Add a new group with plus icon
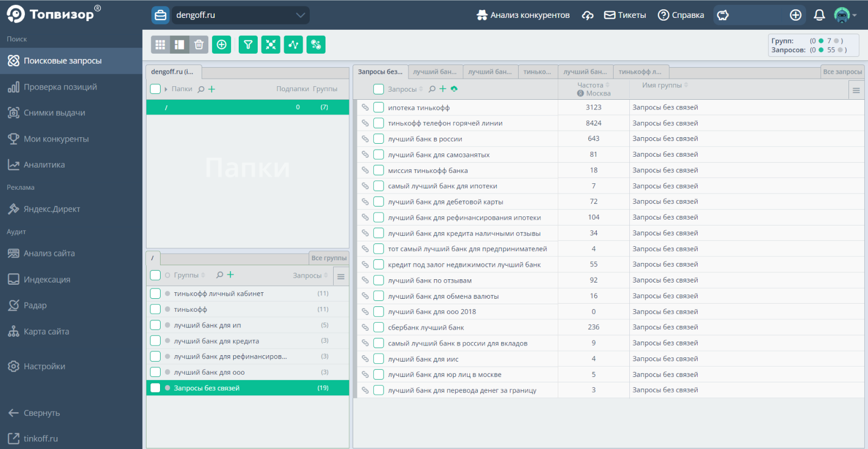The image size is (868, 449). 231,275
